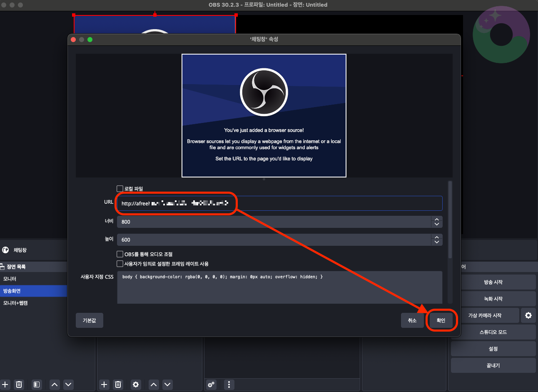
Task: Open source properties gear in the sources panel toolbar
Action: click(x=136, y=385)
